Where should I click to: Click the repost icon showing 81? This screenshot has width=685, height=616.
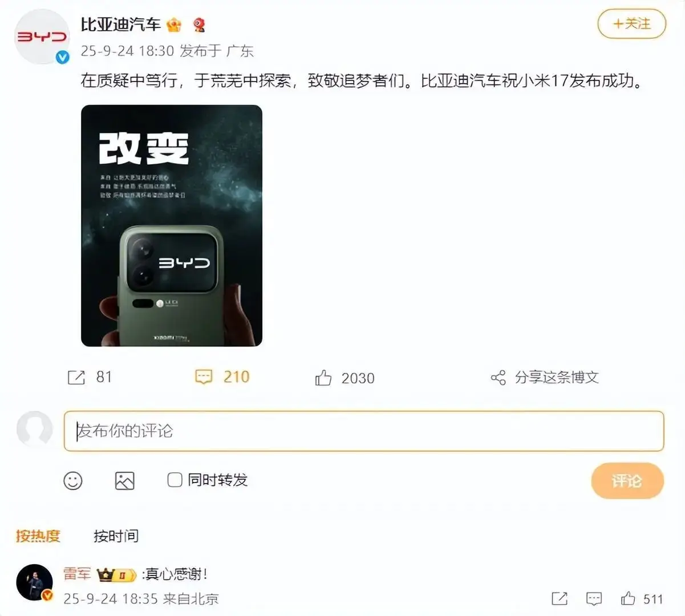[76, 377]
